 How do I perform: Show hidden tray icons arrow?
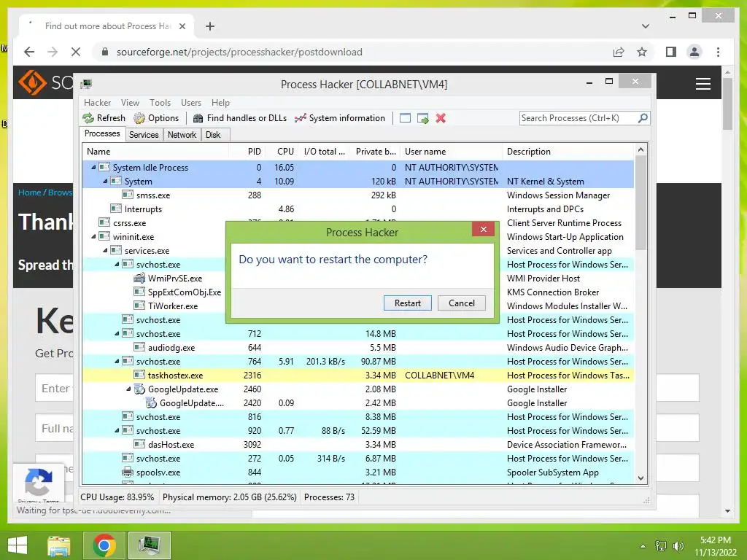[643, 546]
